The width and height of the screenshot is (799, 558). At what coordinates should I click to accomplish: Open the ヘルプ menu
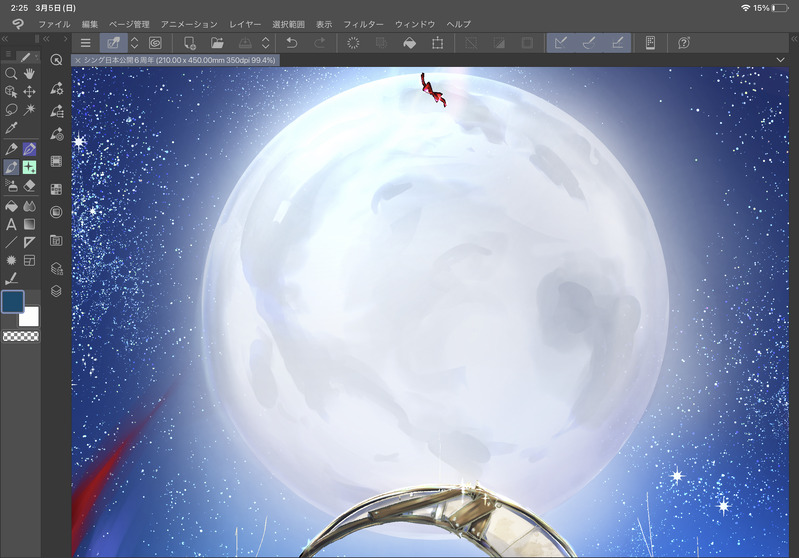[459, 24]
